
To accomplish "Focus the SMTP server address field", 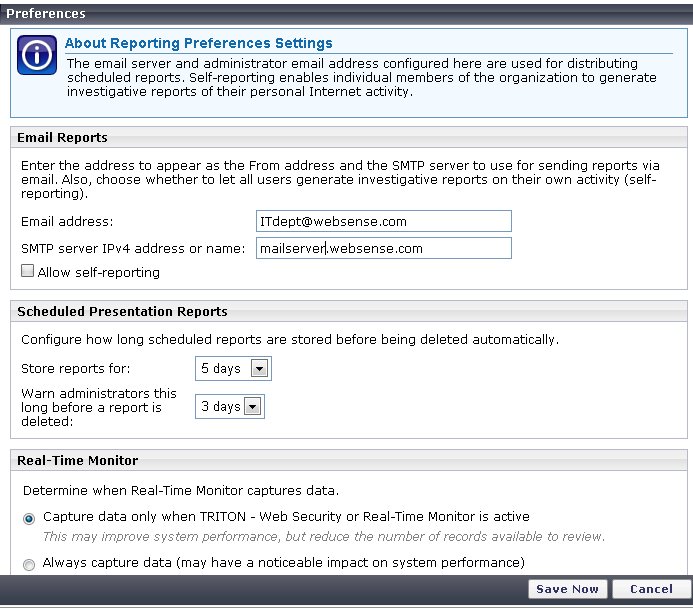I will click(384, 248).
